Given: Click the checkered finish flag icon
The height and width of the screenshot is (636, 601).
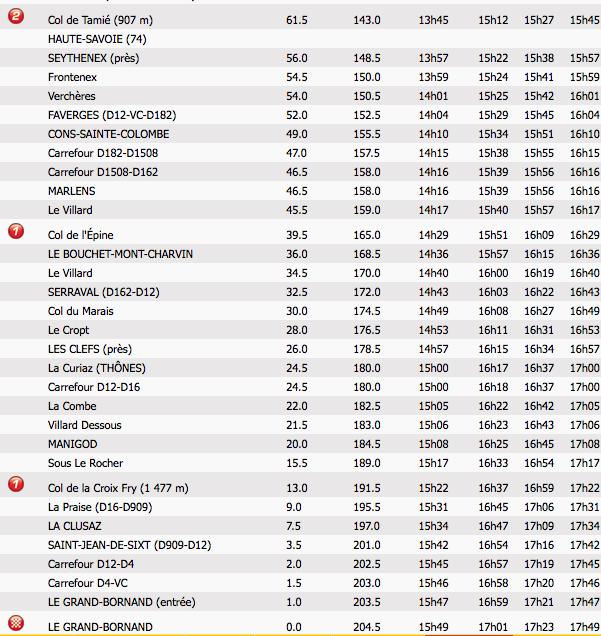Looking at the screenshot, I should click(x=15, y=625).
